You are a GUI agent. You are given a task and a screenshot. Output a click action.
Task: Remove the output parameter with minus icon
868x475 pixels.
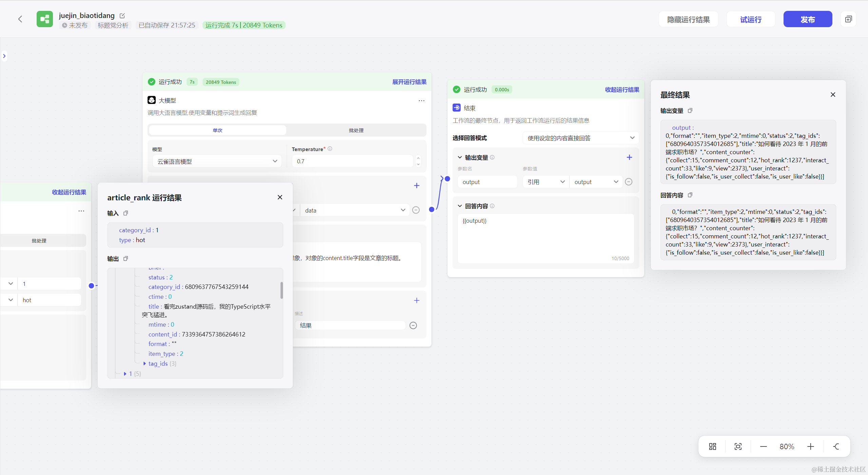629,182
